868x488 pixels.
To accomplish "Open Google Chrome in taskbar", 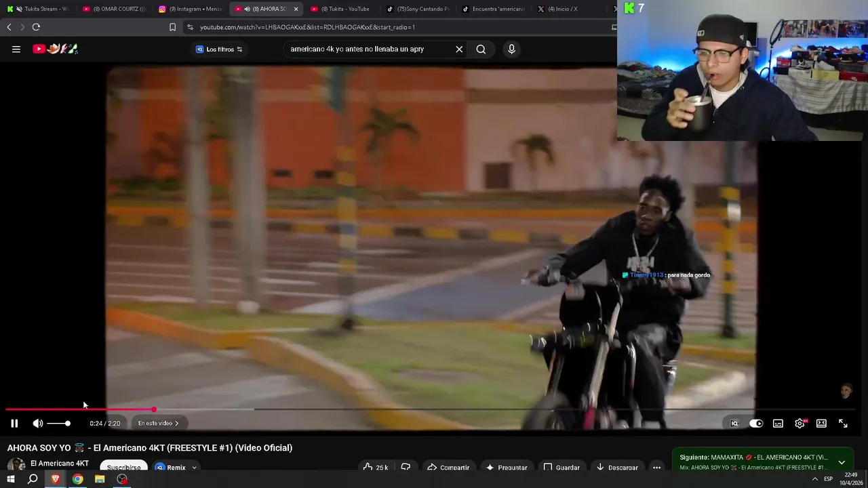I will click(78, 479).
